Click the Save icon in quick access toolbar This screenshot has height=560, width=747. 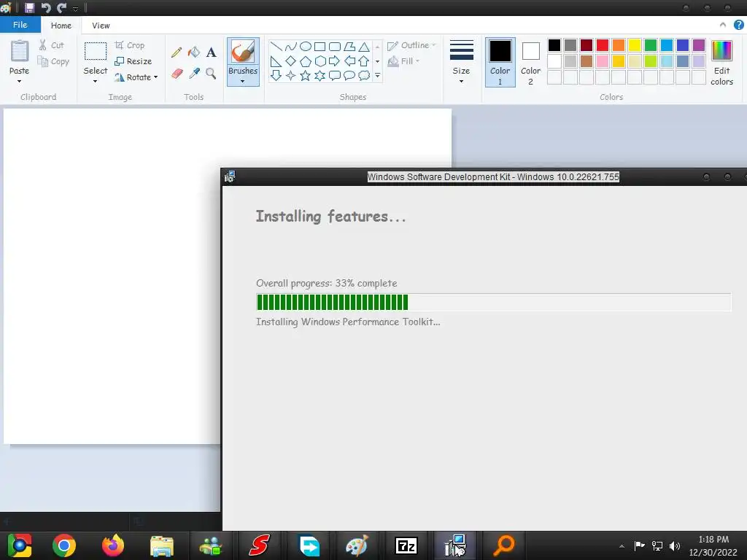29,7
